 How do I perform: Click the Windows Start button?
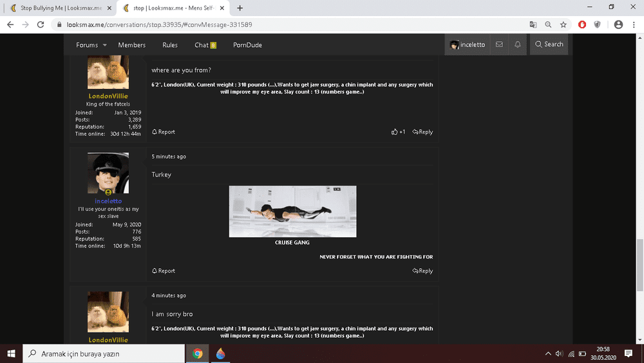coord(12,353)
